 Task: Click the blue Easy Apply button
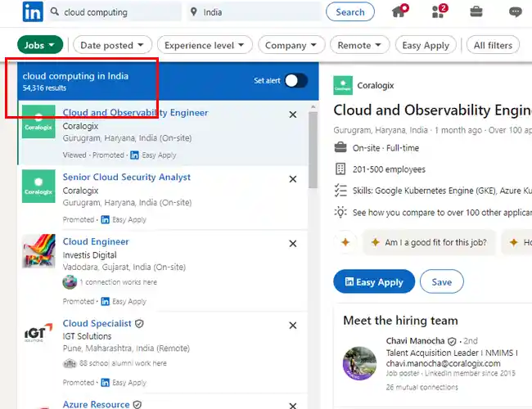click(374, 282)
